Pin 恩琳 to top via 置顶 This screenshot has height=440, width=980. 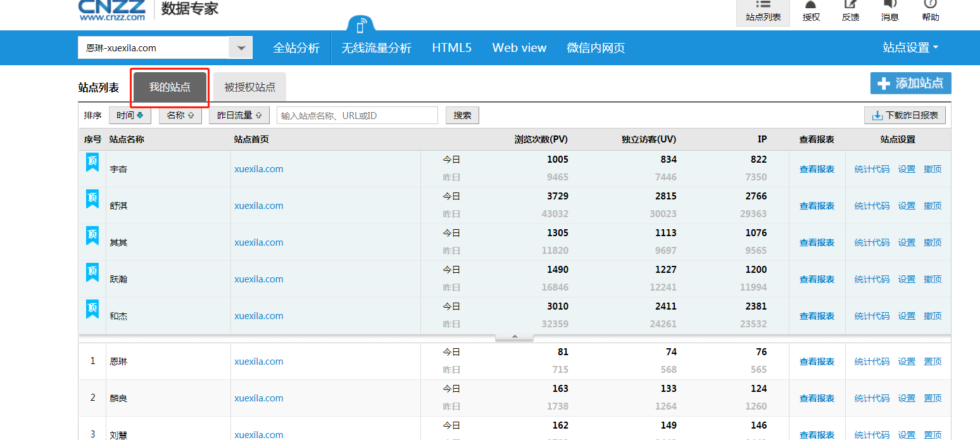pos(932,361)
